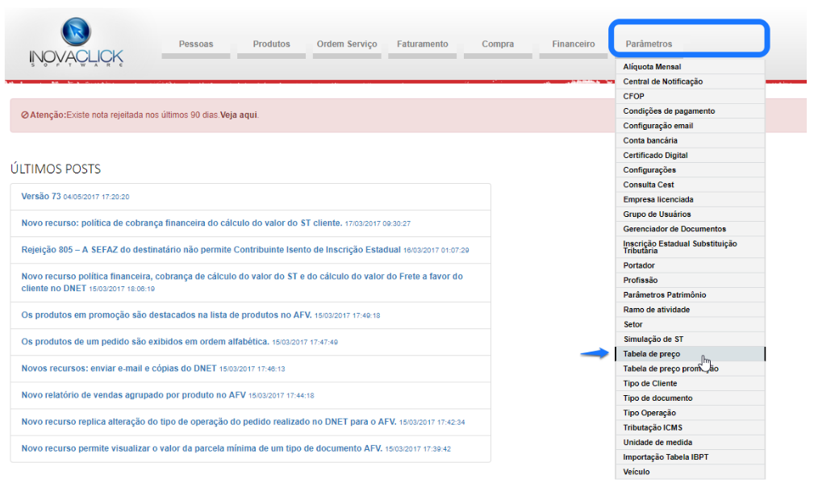This screenshot has width=839, height=504.
Task: Click Veja aqui in the alert
Action: 239,115
